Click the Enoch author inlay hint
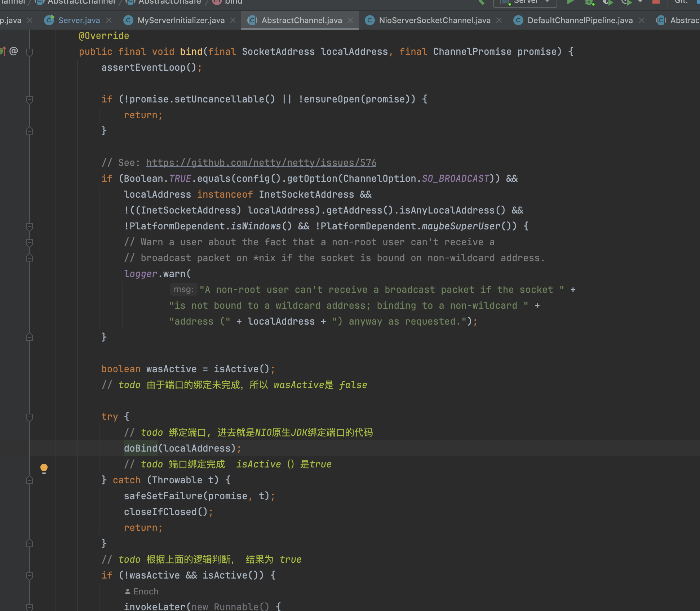The height and width of the screenshot is (611, 700). coord(146,592)
